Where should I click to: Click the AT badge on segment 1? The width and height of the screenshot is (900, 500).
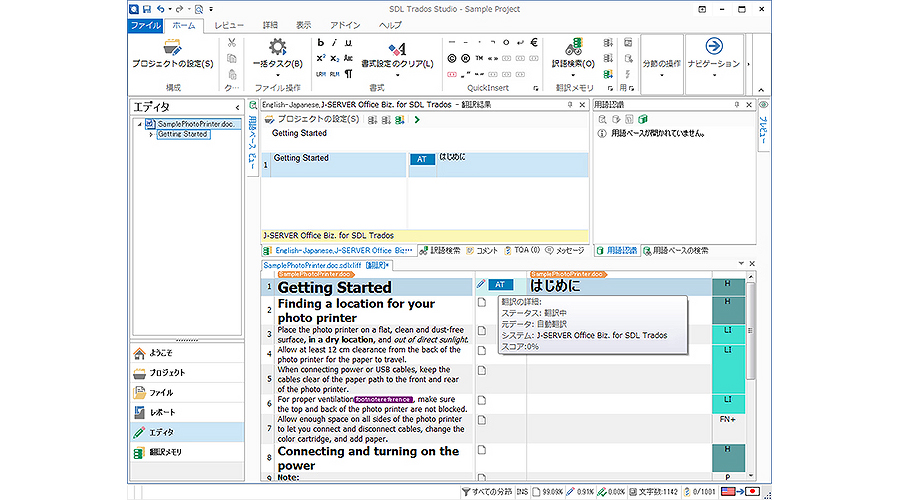(x=500, y=285)
